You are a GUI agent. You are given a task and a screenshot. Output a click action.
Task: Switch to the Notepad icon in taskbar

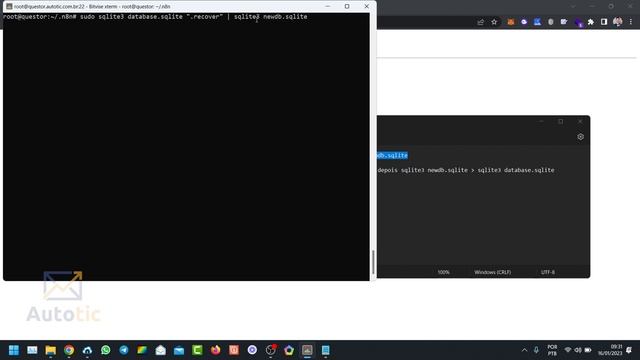[x=326, y=350]
